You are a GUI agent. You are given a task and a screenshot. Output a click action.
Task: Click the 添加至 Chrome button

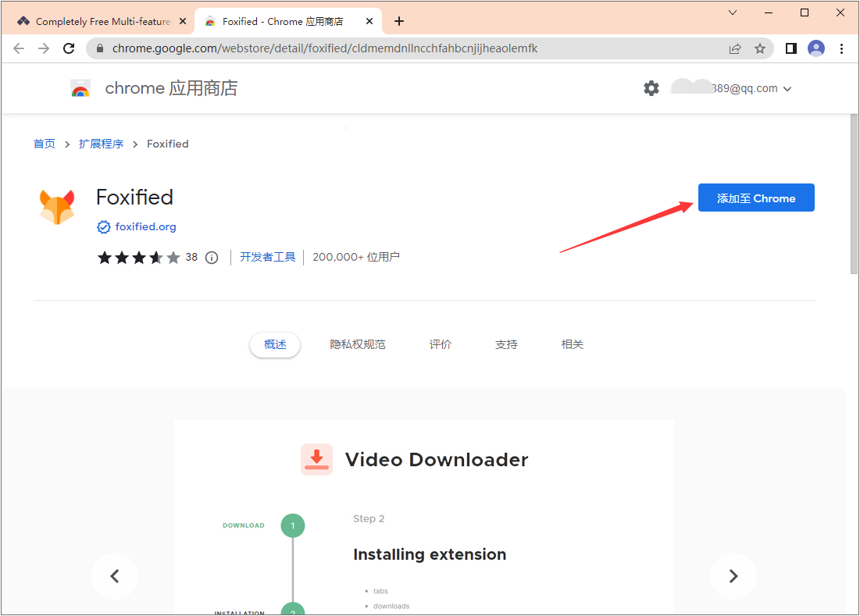coord(756,198)
